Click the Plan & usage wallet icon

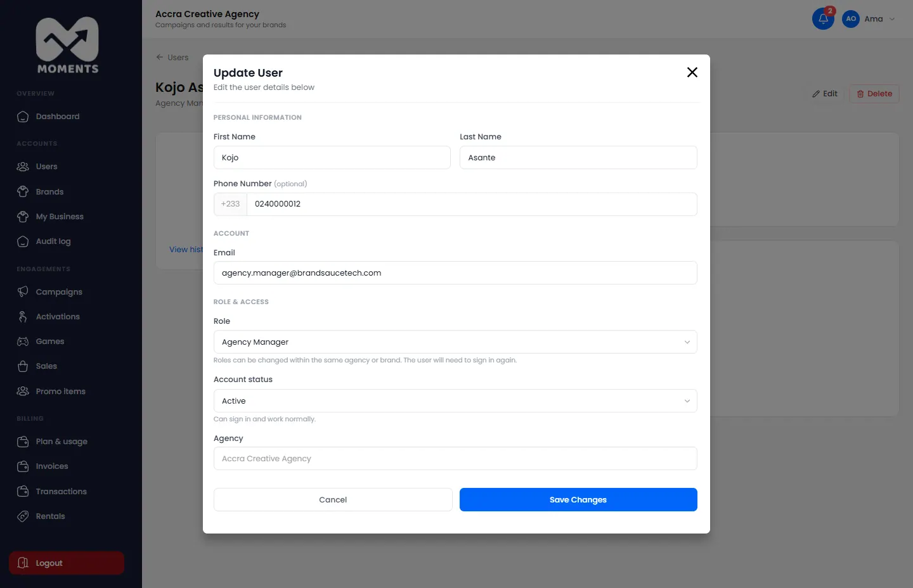(x=23, y=442)
